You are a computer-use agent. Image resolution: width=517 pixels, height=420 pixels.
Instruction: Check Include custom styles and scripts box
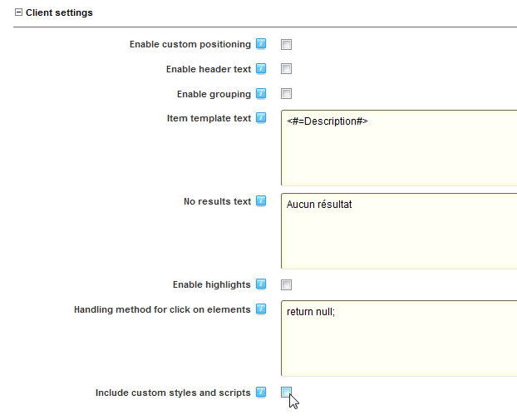(286, 393)
